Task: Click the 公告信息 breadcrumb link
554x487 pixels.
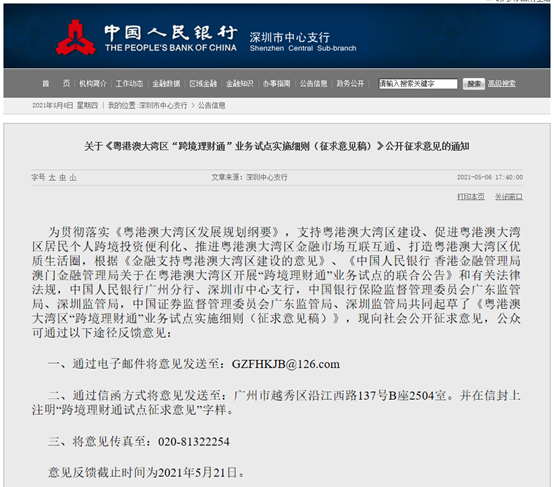Action: click(212, 105)
